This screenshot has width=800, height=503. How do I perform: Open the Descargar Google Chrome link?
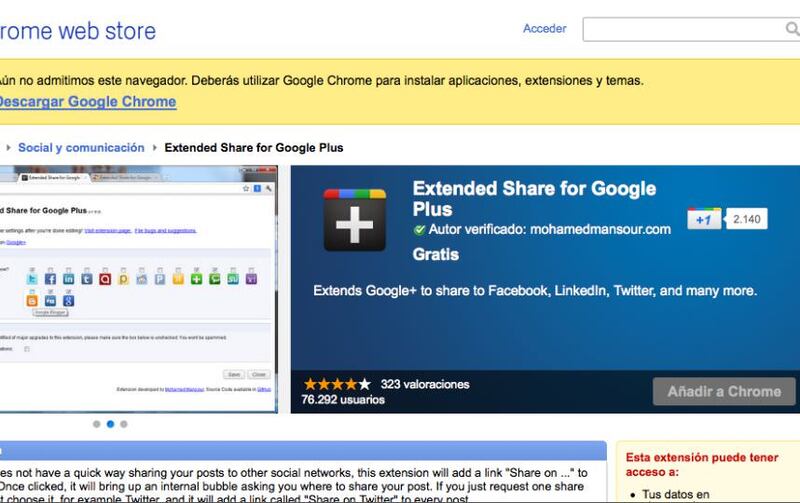(88, 102)
